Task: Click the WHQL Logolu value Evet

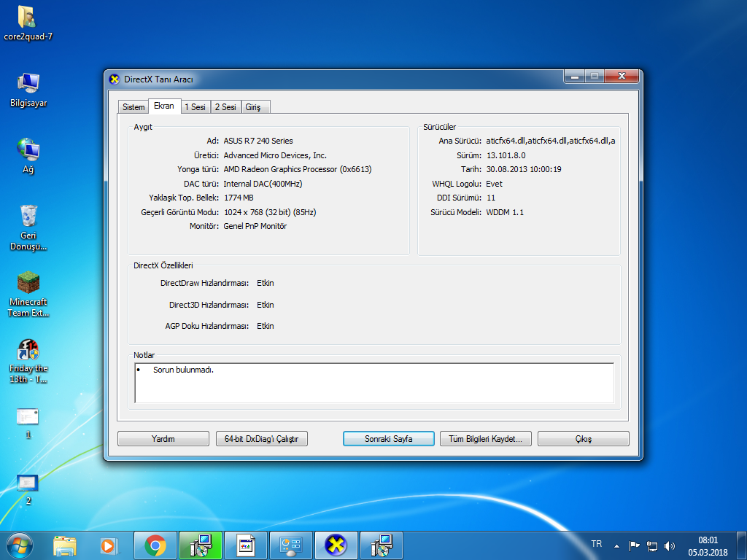Action: coord(494,184)
